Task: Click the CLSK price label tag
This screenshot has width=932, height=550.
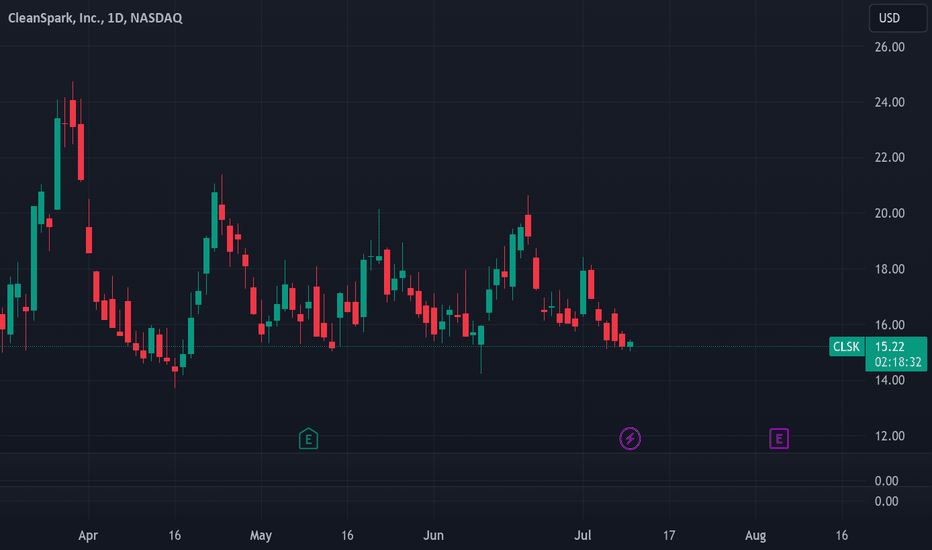Action: tap(846, 347)
